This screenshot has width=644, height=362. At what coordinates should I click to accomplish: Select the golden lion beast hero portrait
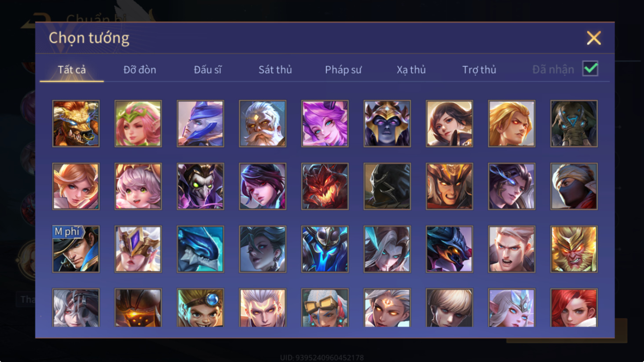point(76,123)
